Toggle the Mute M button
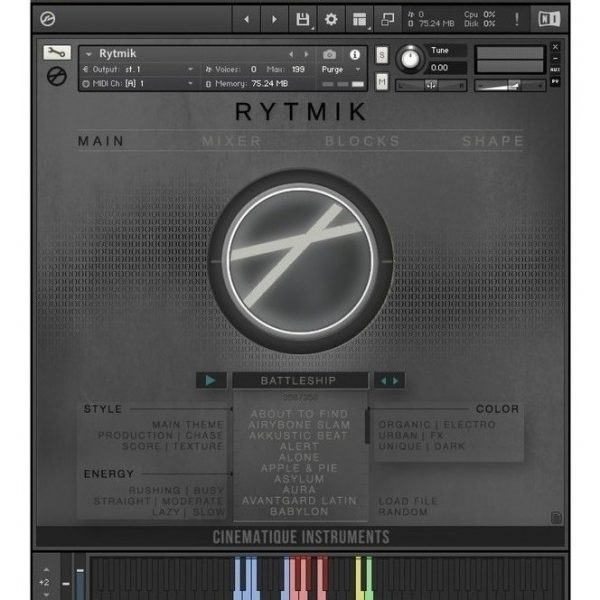The width and height of the screenshot is (600, 600). point(382,82)
